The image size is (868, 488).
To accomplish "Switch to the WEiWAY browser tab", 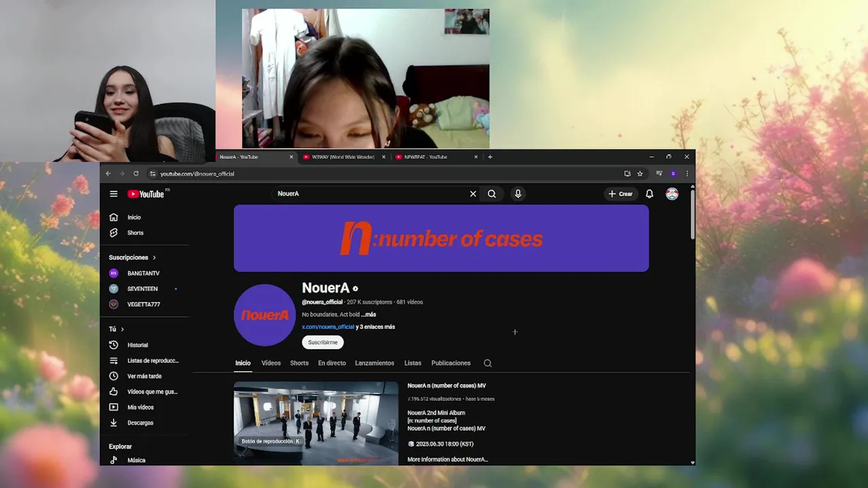I will [343, 157].
